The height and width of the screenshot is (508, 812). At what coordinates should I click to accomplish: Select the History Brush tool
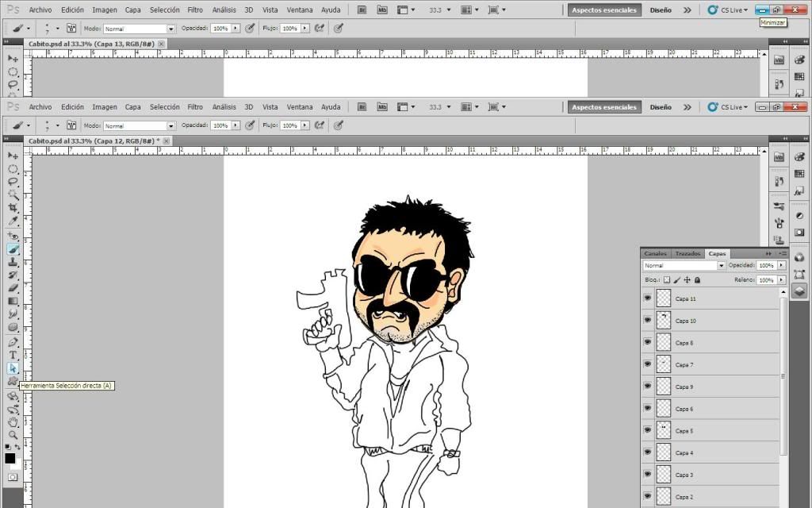pyautogui.click(x=13, y=275)
